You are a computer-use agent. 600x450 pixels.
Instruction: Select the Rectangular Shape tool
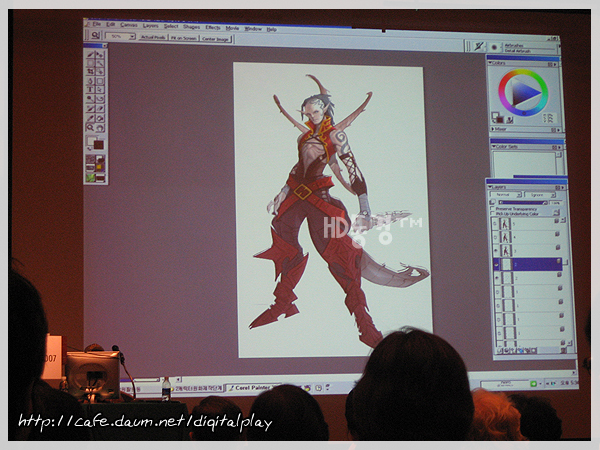(x=100, y=81)
